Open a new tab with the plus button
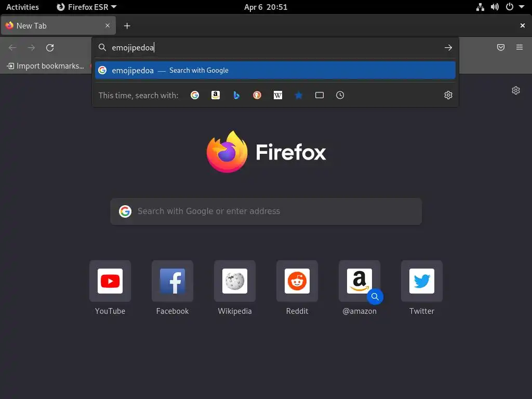 click(x=127, y=26)
